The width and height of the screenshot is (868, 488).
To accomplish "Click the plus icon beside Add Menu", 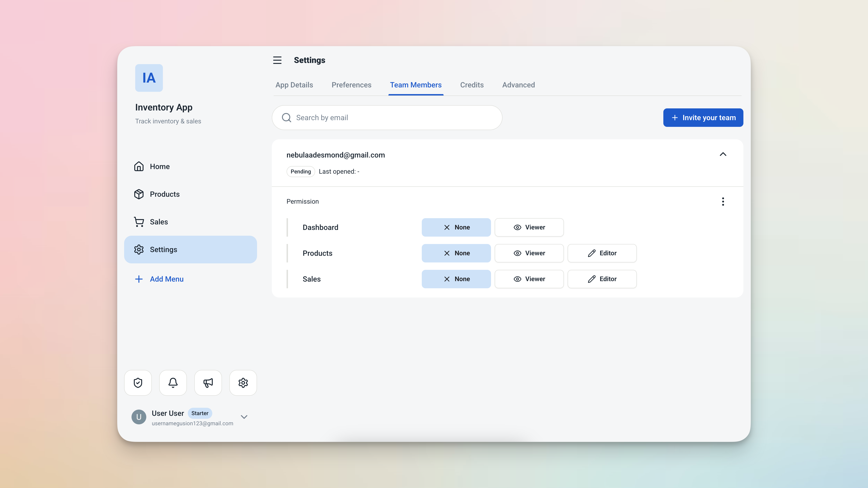I will click(139, 279).
